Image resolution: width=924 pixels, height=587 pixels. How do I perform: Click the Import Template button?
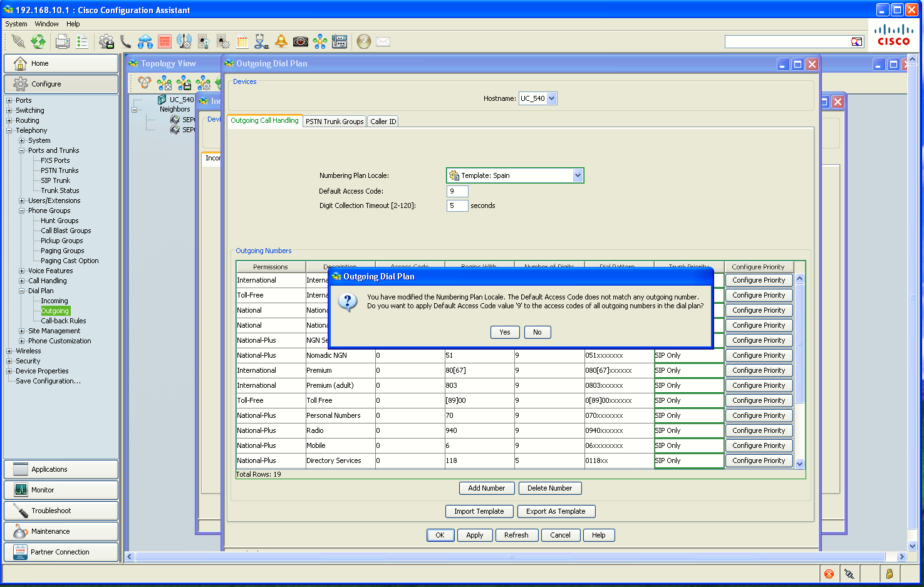coord(479,511)
